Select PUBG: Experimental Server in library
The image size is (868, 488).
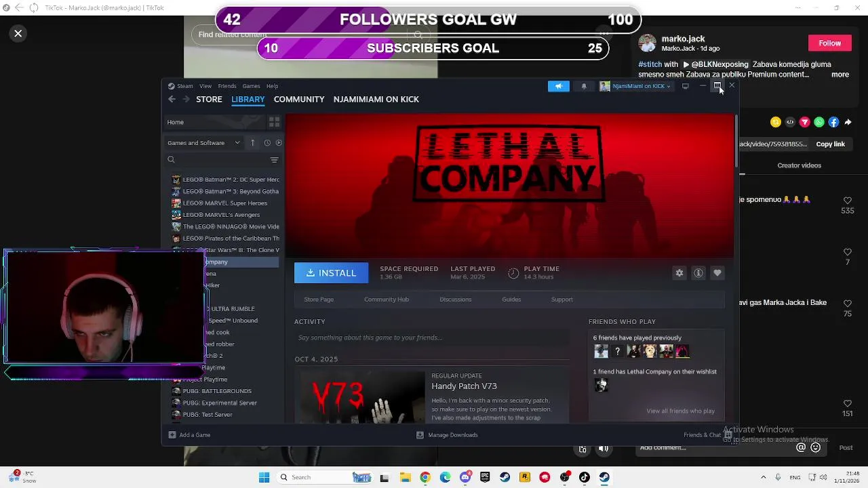[225, 403]
